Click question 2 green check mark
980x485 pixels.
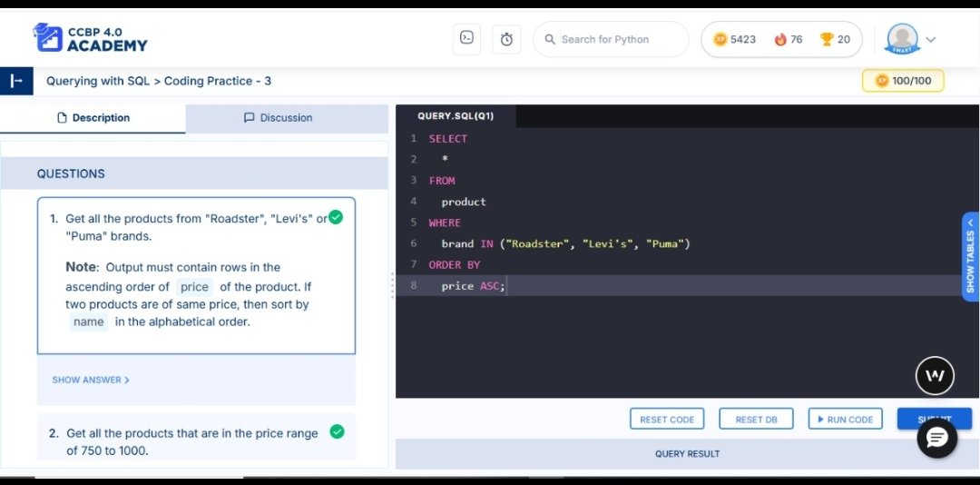337,431
